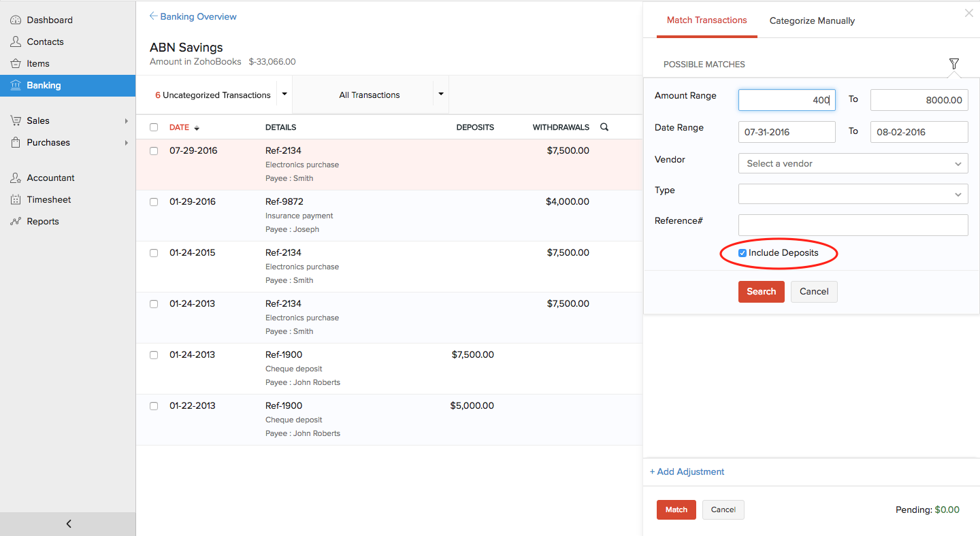Open the possible matches filter funnel
980x536 pixels.
(x=953, y=63)
